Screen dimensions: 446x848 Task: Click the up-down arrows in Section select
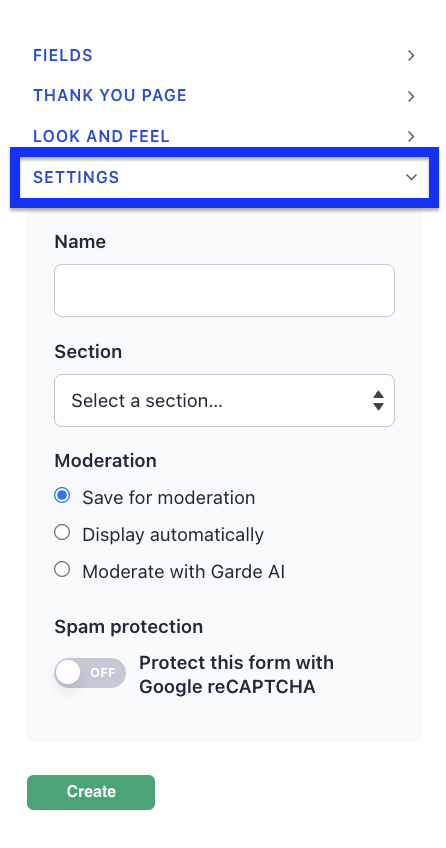(378, 400)
